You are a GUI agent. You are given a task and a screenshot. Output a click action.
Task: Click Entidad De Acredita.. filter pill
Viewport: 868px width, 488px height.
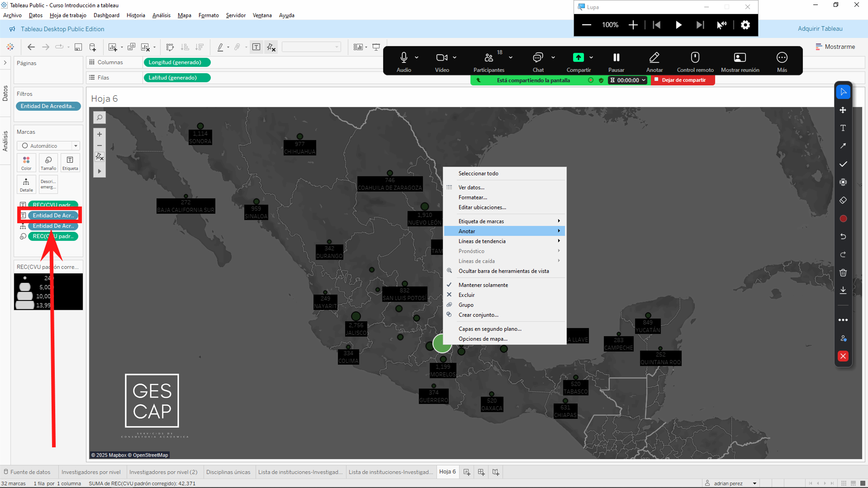[x=48, y=106]
